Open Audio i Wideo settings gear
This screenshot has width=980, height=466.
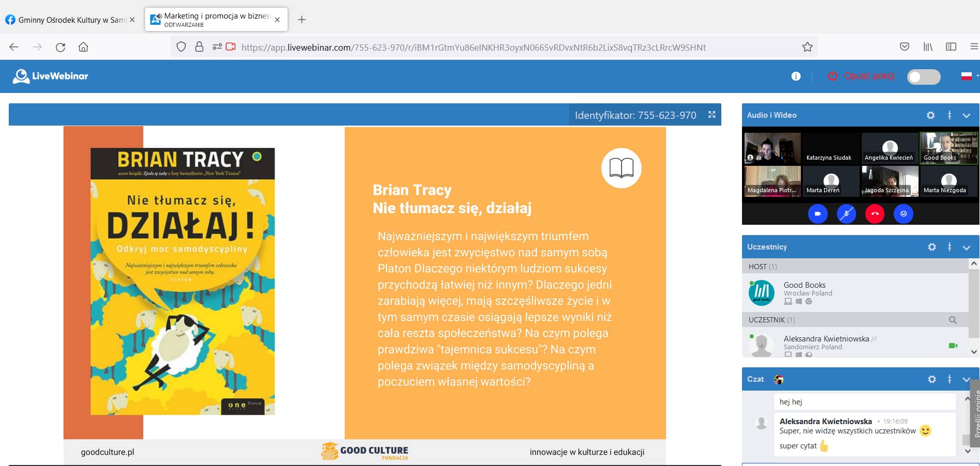point(930,115)
